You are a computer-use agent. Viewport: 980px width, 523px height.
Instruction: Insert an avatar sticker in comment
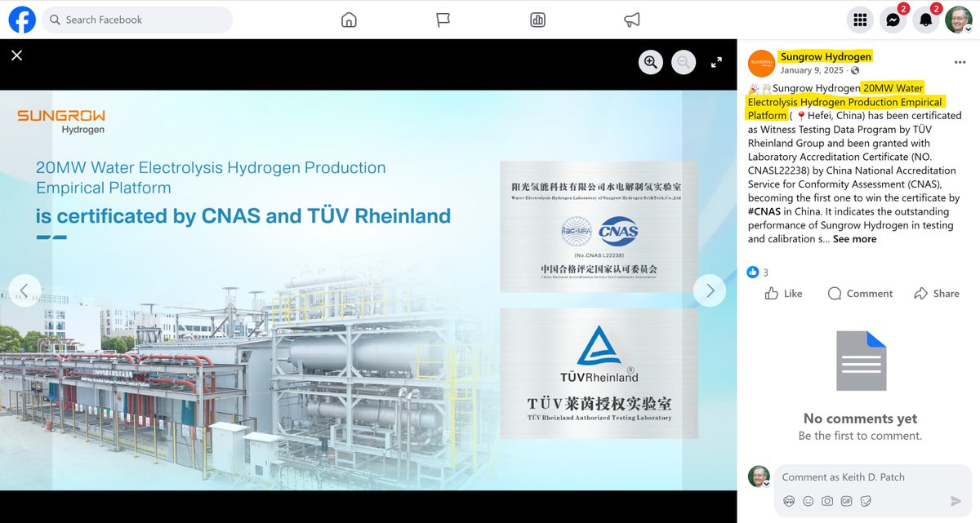(x=789, y=501)
